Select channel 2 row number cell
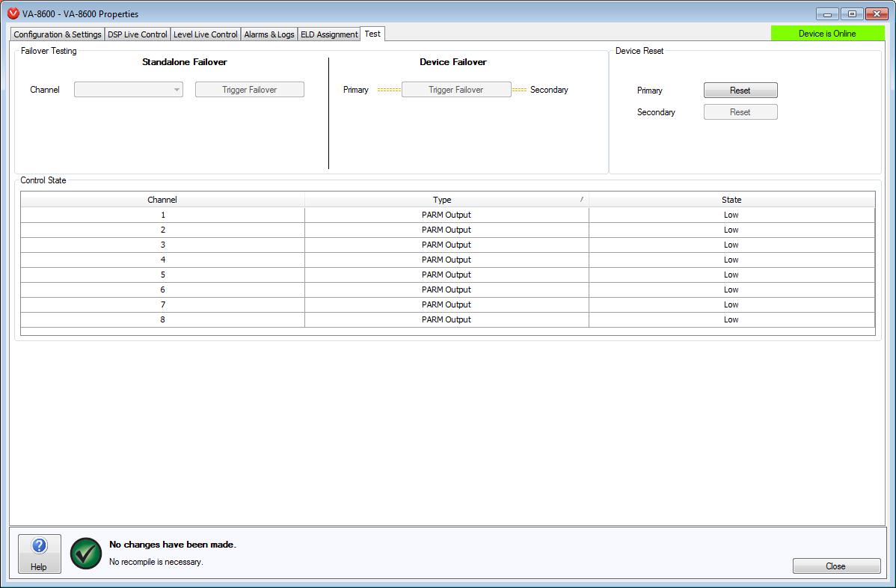 [163, 230]
